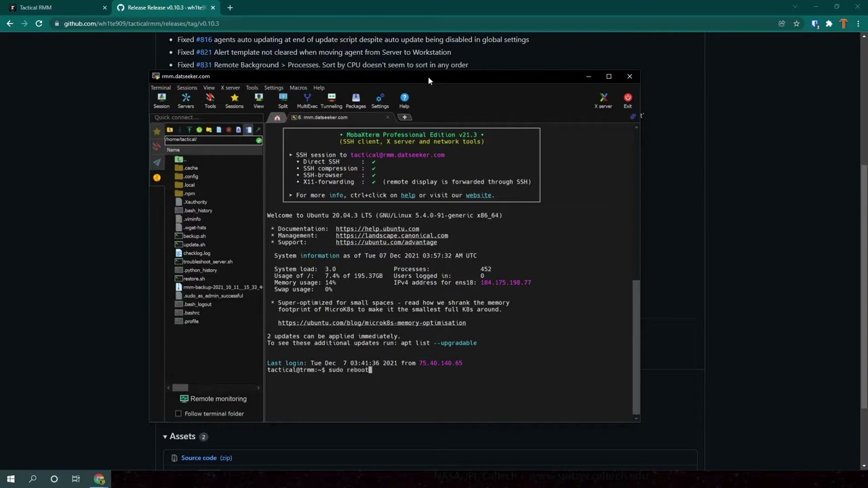Click Chrome icon in the taskbar
Image resolution: width=868 pixels, height=488 pixels.
[x=99, y=479]
